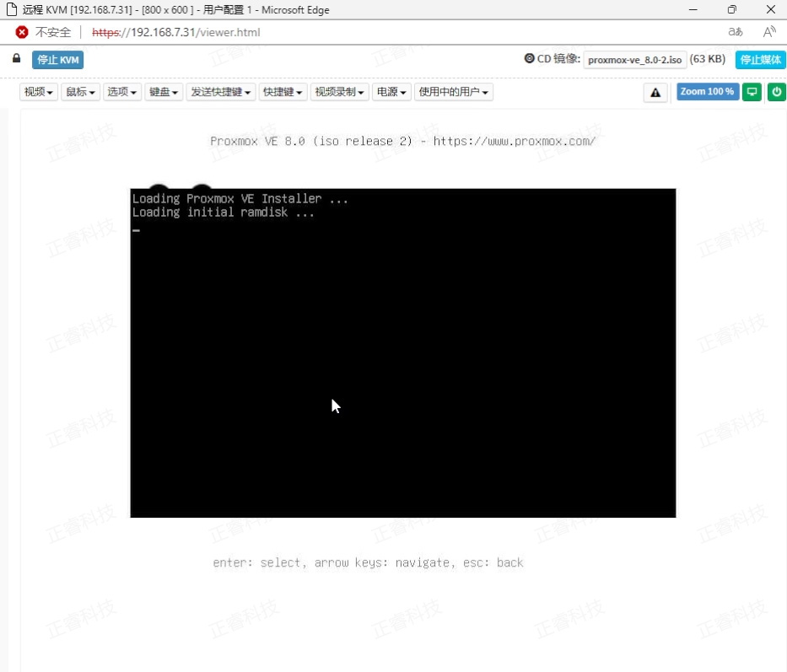
Task: Stop the KVM session with 停止 KVM
Action: tap(57, 60)
